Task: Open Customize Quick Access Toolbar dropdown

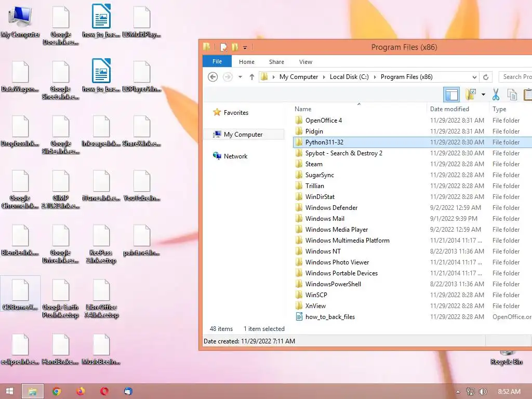Action: click(245, 47)
